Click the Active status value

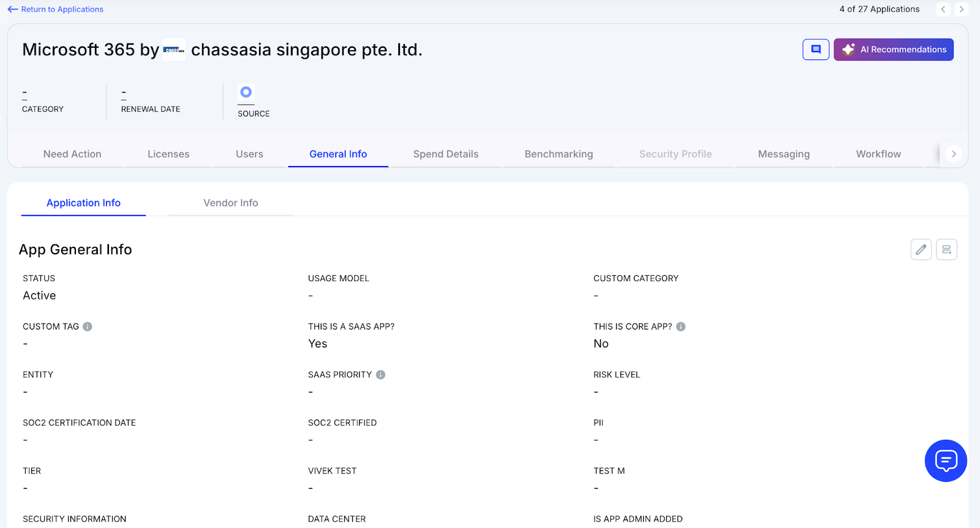[39, 296]
